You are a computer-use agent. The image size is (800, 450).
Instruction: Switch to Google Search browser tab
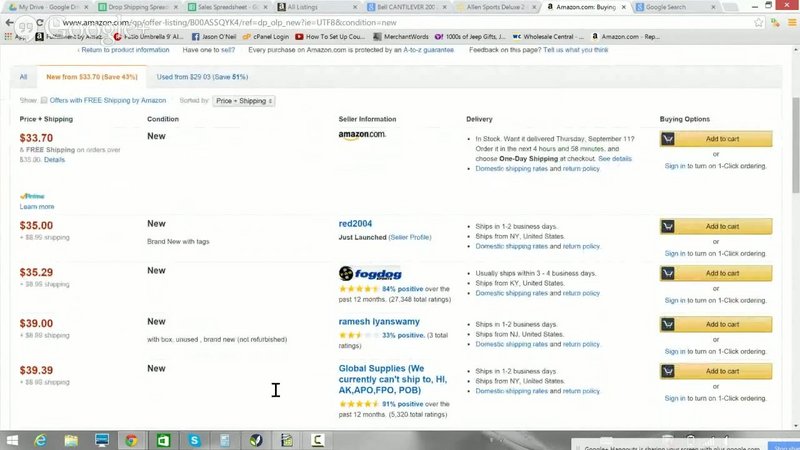click(x=676, y=7)
